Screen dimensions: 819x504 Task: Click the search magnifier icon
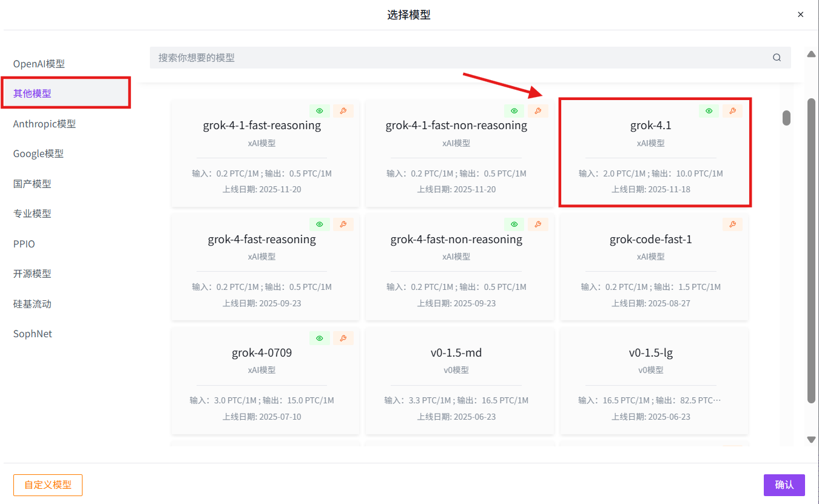(x=777, y=57)
